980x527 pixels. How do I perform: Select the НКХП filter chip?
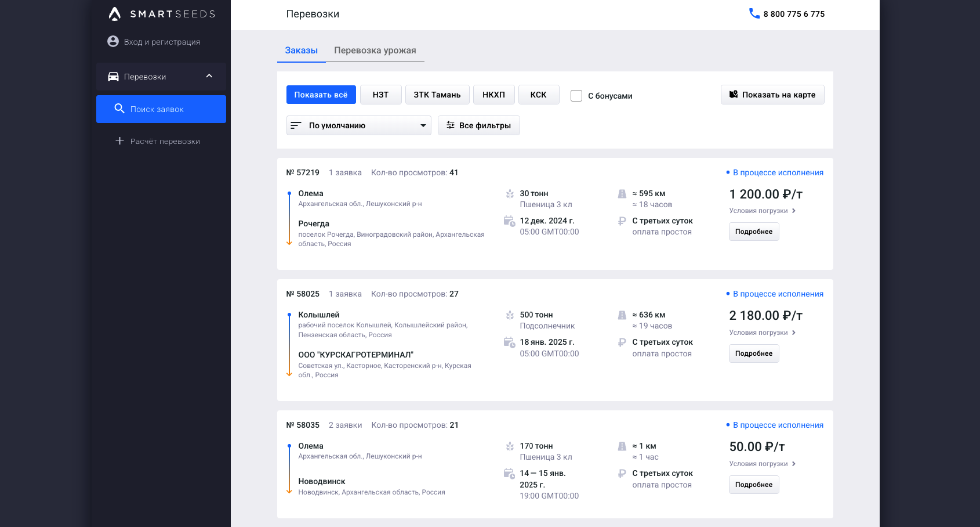493,95
